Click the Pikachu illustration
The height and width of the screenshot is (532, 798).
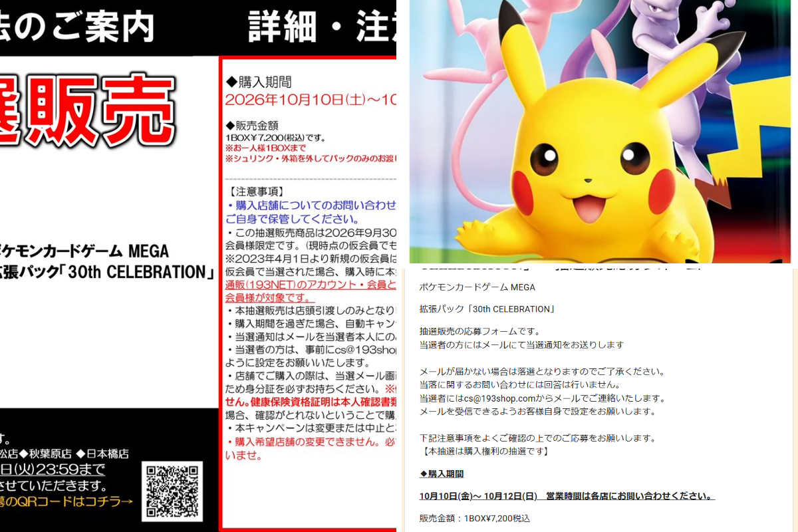tap(592, 153)
